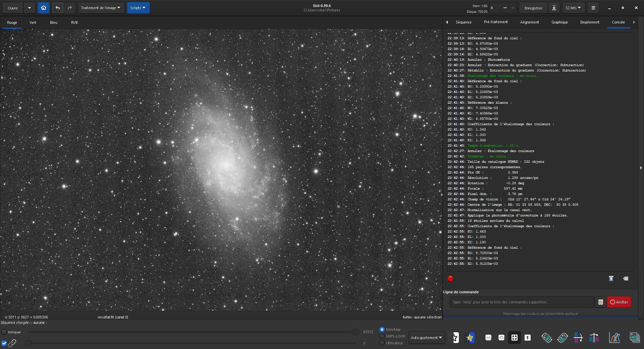Open the Auto ajustement display mode dropdown
Viewport: 644px width, 349px height.
[426, 338]
